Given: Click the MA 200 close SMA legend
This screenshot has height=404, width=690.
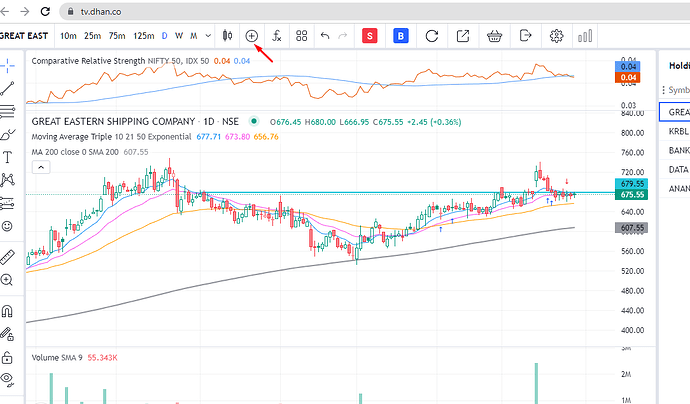Looking at the screenshot, I should click(x=75, y=152).
